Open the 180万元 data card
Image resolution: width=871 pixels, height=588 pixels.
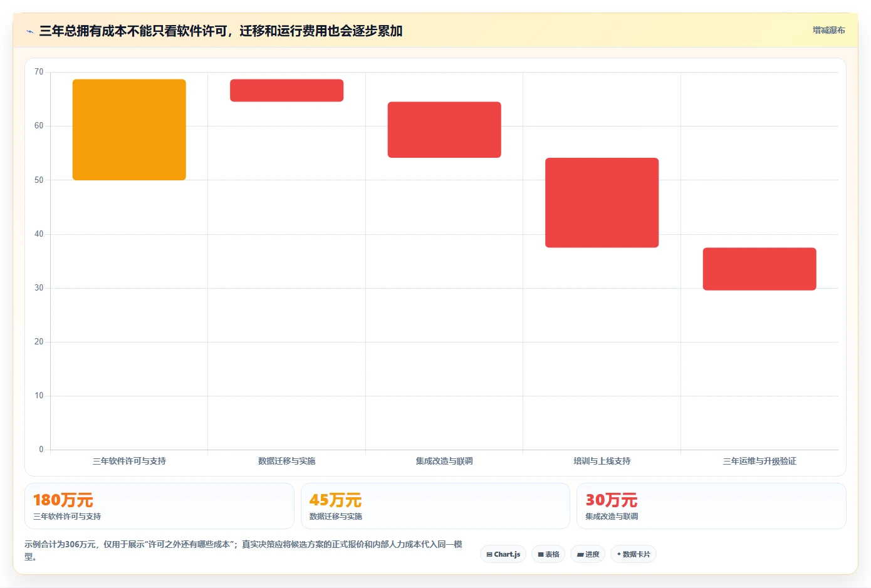coord(159,506)
